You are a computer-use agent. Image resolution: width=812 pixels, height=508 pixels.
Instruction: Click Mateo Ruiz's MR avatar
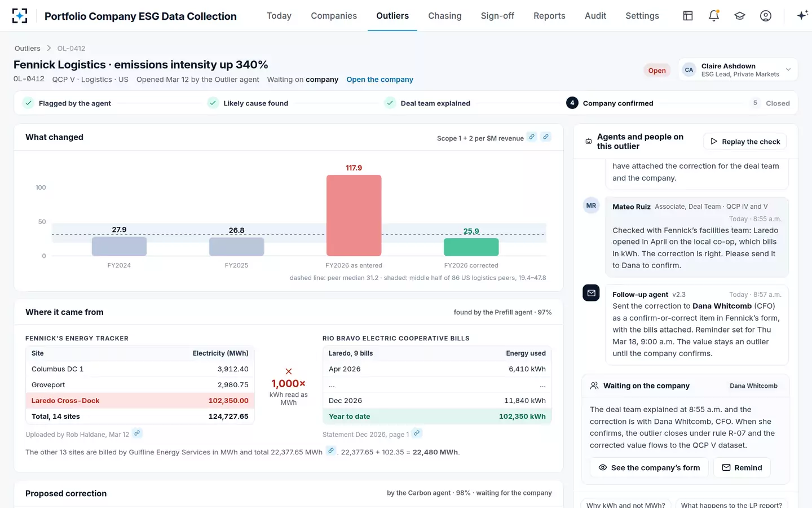click(591, 205)
